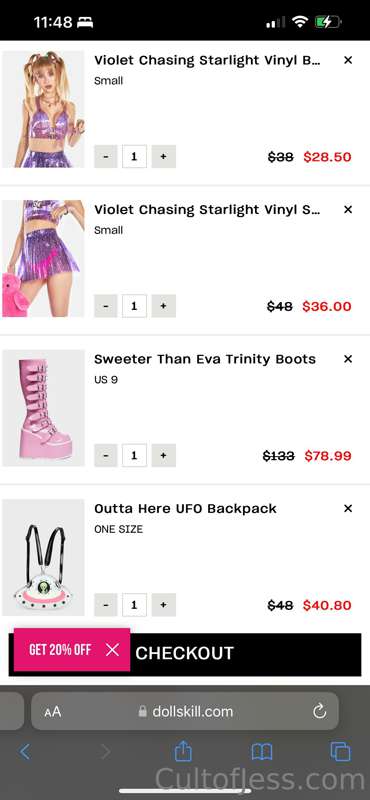
Task: Open Safari tabs overview icon
Action: click(340, 752)
